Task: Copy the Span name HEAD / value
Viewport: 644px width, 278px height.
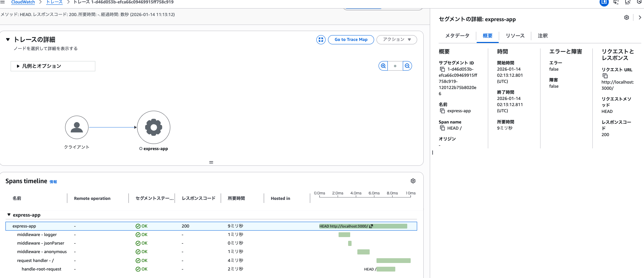Action: click(442, 128)
